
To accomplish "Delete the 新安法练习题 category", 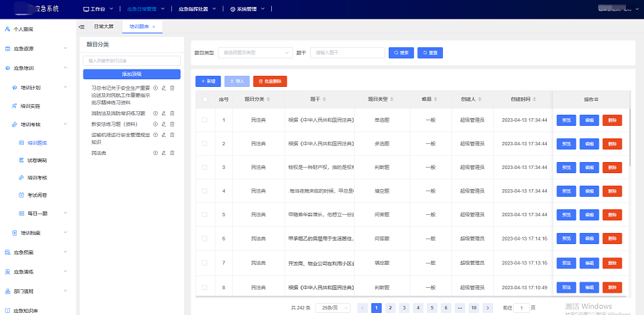I will [x=172, y=124].
